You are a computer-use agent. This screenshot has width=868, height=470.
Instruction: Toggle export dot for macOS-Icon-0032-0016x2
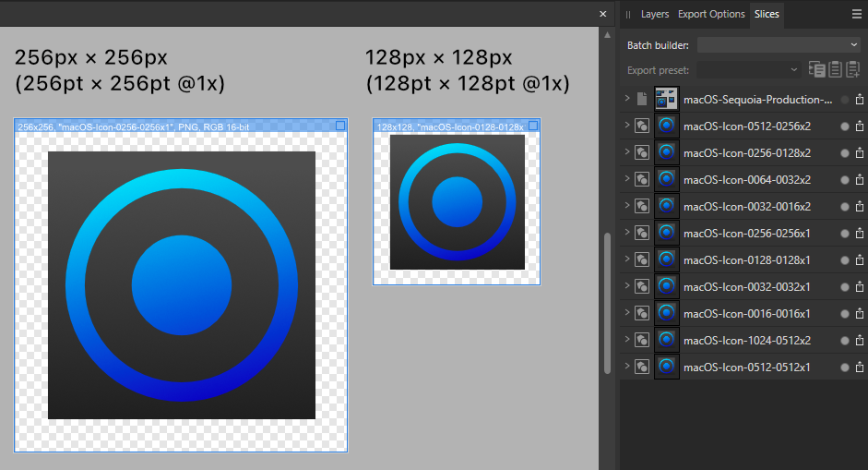pyautogui.click(x=845, y=207)
